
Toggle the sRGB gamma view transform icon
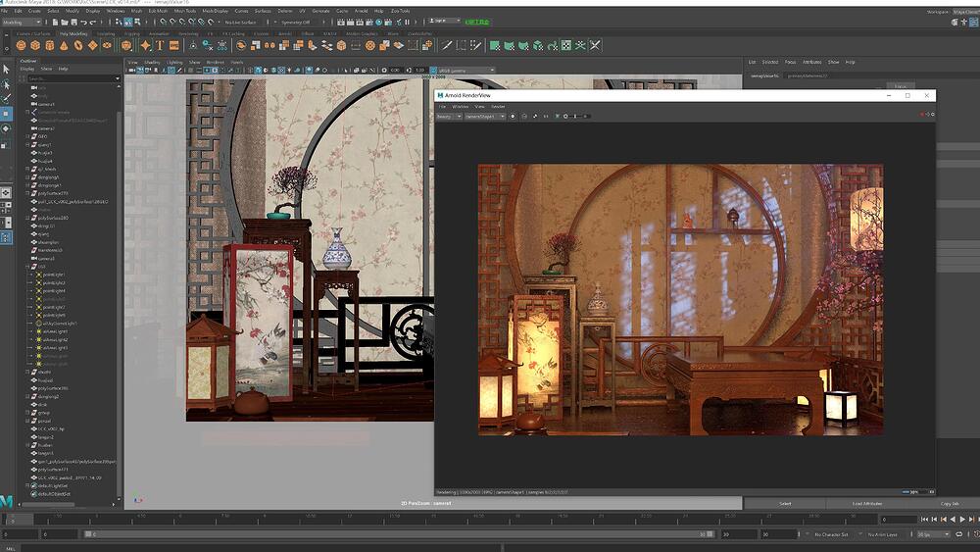433,71
